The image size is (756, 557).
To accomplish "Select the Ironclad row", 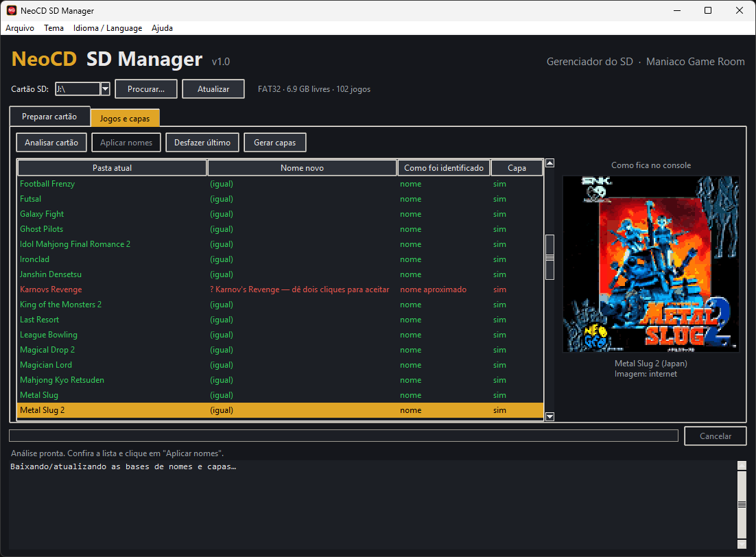I will tap(280, 259).
